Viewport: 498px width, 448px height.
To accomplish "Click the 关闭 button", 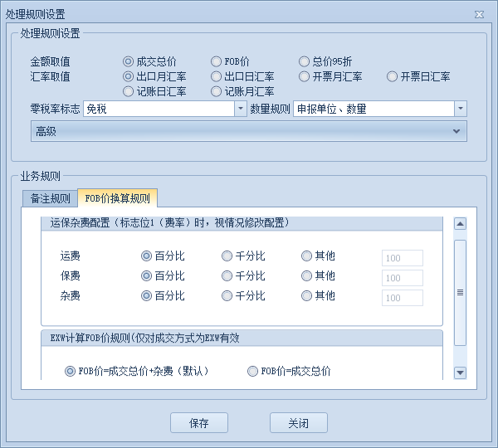I will pos(299,423).
